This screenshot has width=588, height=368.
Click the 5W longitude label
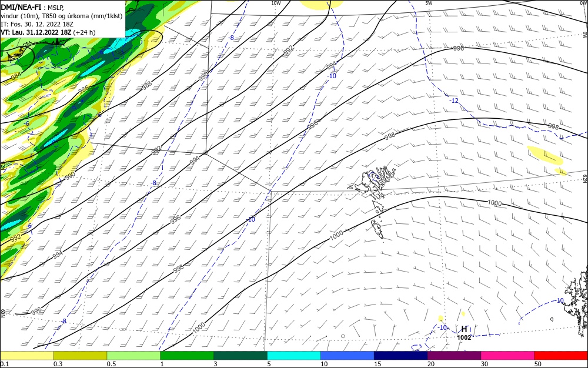pyautogui.click(x=429, y=3)
